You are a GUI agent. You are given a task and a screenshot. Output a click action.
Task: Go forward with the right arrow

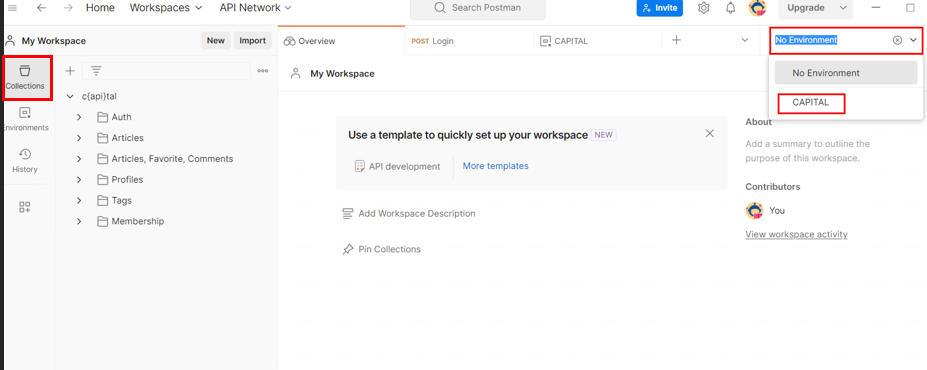(x=68, y=8)
